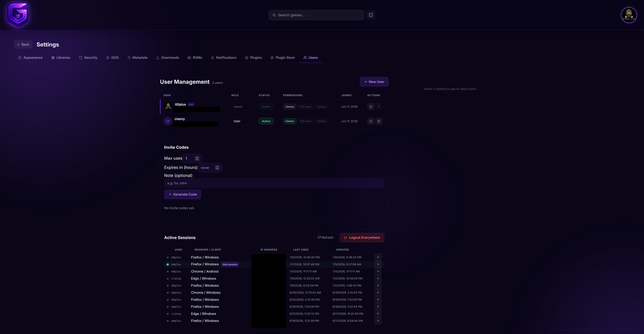The width and height of the screenshot is (644, 334).
Task: Toggle Upload permission for 60plus
Action: click(x=322, y=107)
